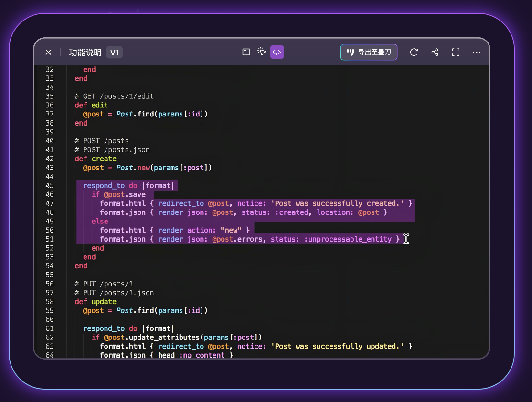Open the V1 version selector
The width and height of the screenshot is (532, 402).
(115, 53)
